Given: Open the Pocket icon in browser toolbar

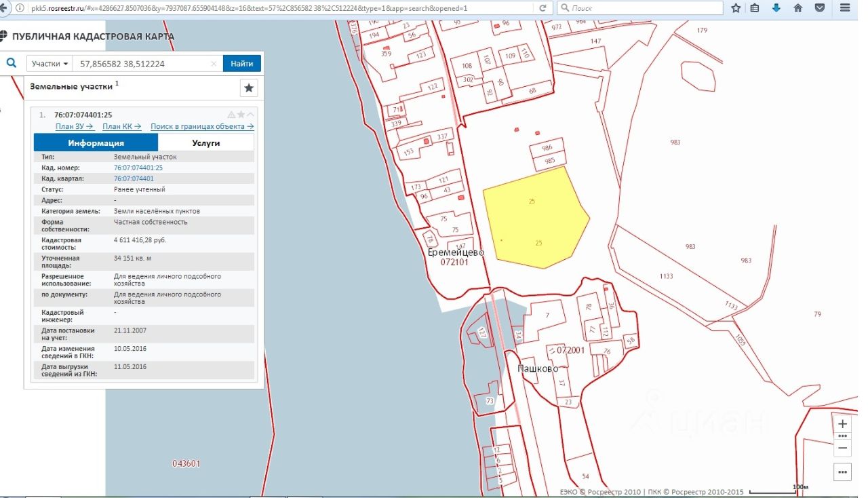Looking at the screenshot, I should pyautogui.click(x=820, y=8).
